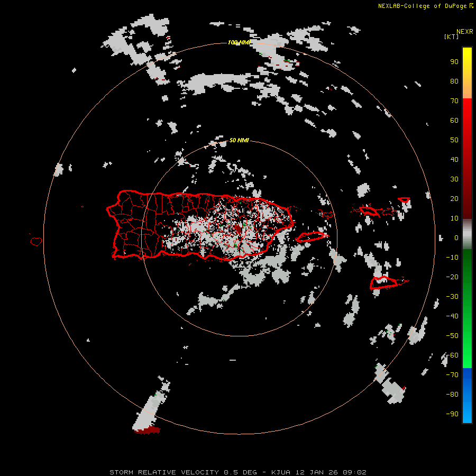Click the -90 value on the scale
Screen dimensions: 476x476
pyautogui.click(x=452, y=414)
